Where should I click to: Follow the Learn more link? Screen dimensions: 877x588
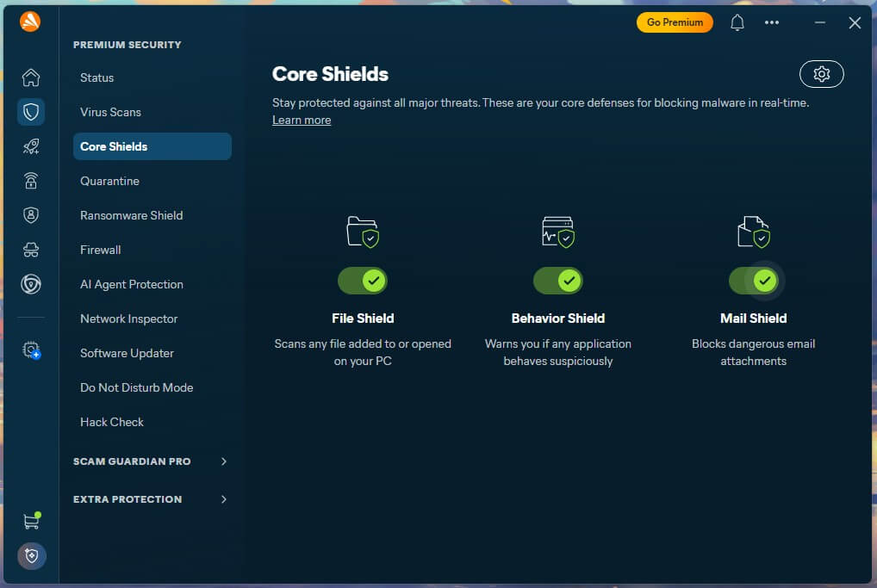click(302, 120)
